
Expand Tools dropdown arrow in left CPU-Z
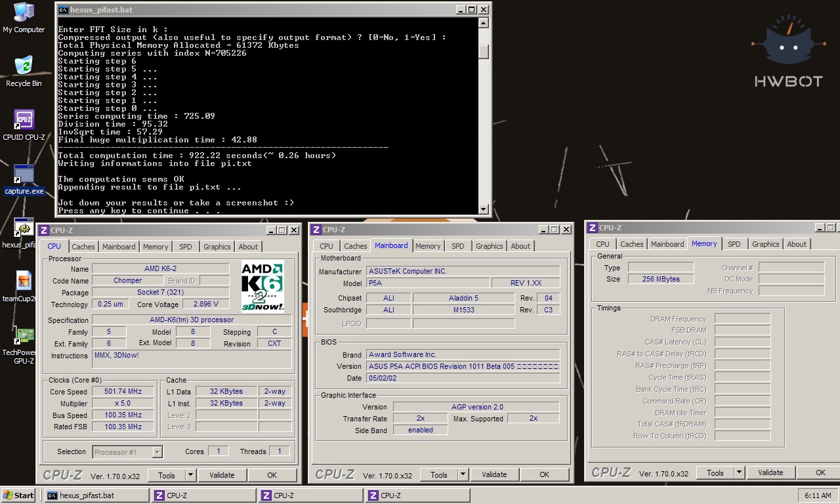tap(191, 475)
